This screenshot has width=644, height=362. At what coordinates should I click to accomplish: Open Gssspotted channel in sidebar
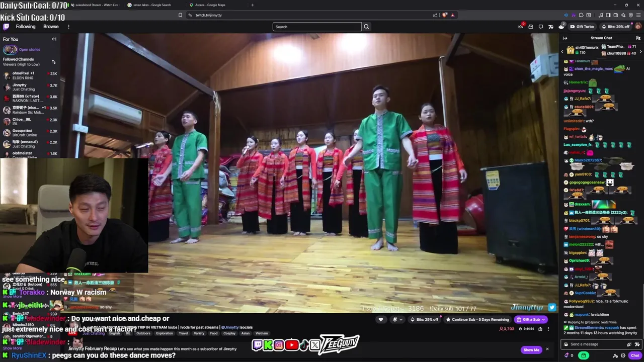click(30, 133)
